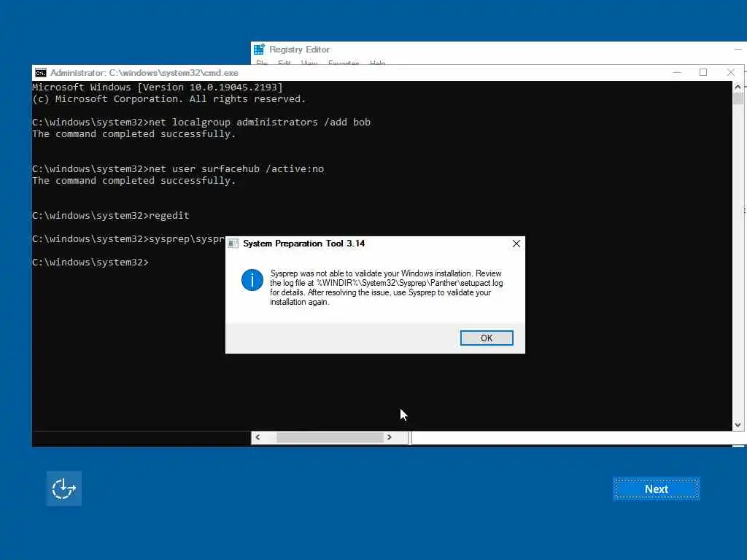Open Registry Editor Help menu
This screenshot has width=747, height=560.
coord(377,63)
